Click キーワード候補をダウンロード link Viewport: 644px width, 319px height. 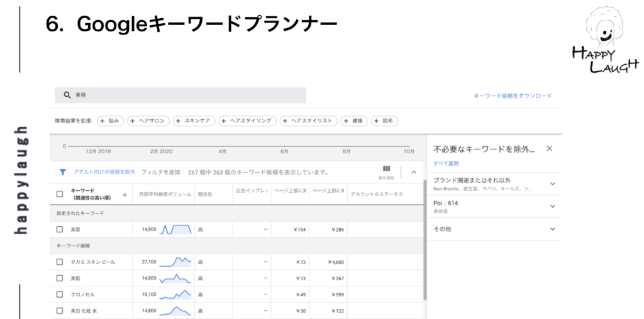coord(513,95)
